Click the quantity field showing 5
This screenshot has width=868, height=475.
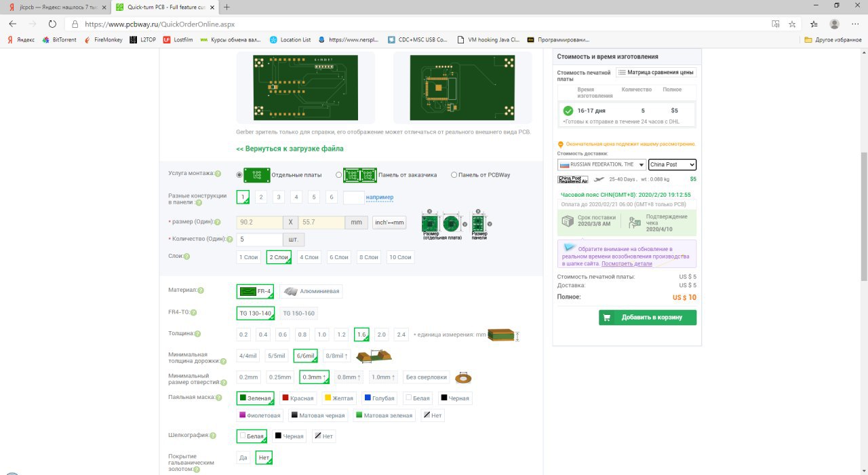(x=259, y=240)
